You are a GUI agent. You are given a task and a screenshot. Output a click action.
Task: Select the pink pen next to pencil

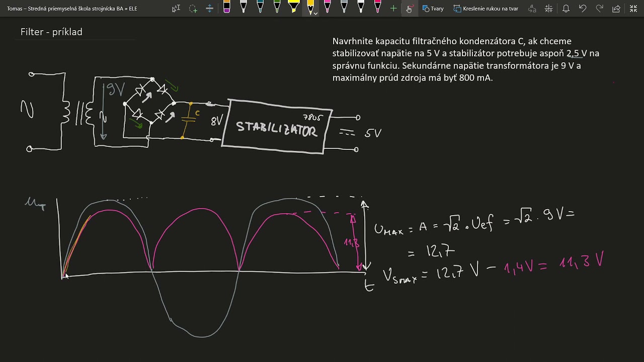[327, 7]
